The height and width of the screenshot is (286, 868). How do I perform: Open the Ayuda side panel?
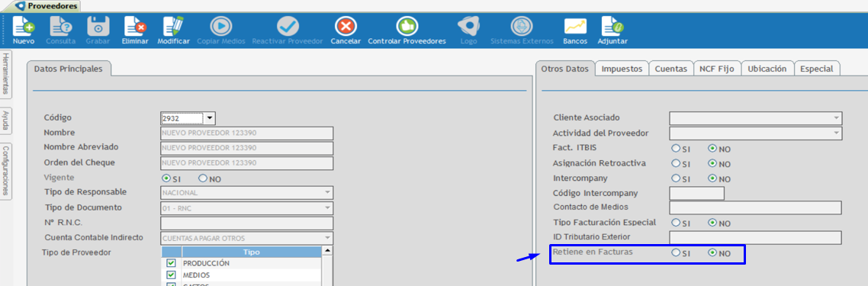pos(5,121)
